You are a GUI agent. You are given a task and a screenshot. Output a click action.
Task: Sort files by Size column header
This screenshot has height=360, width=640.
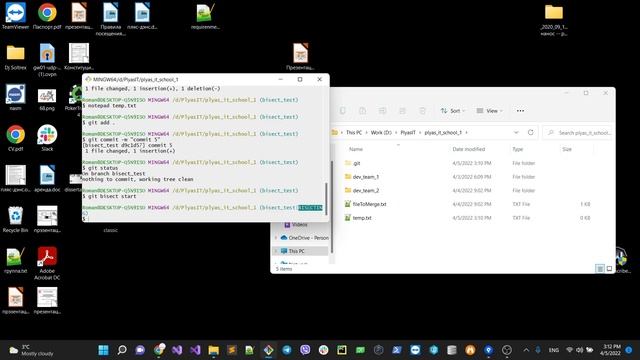[x=567, y=149]
